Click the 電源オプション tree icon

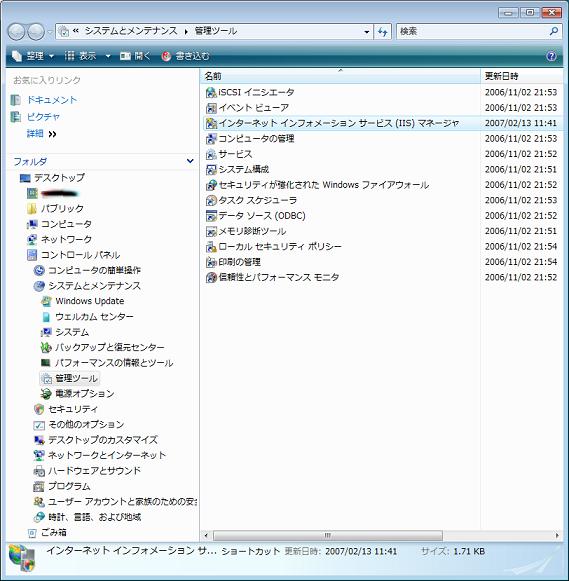46,394
